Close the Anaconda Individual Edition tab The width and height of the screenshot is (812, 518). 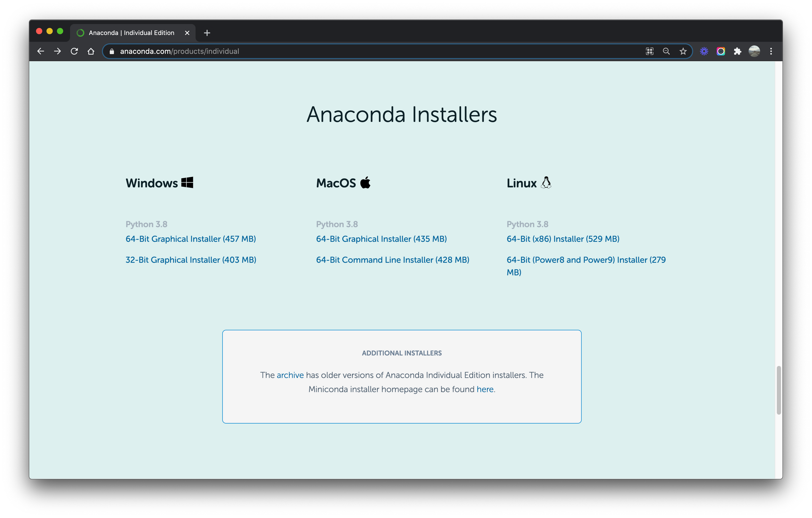pos(187,33)
